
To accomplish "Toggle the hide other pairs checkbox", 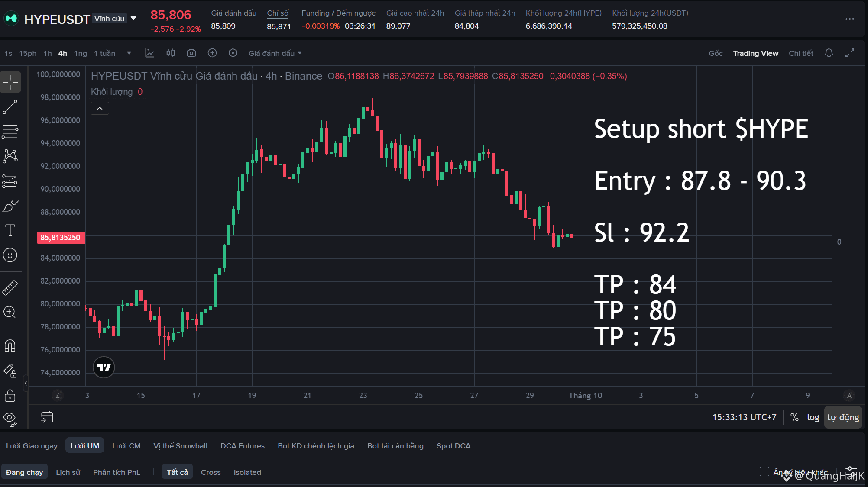I will coord(764,471).
